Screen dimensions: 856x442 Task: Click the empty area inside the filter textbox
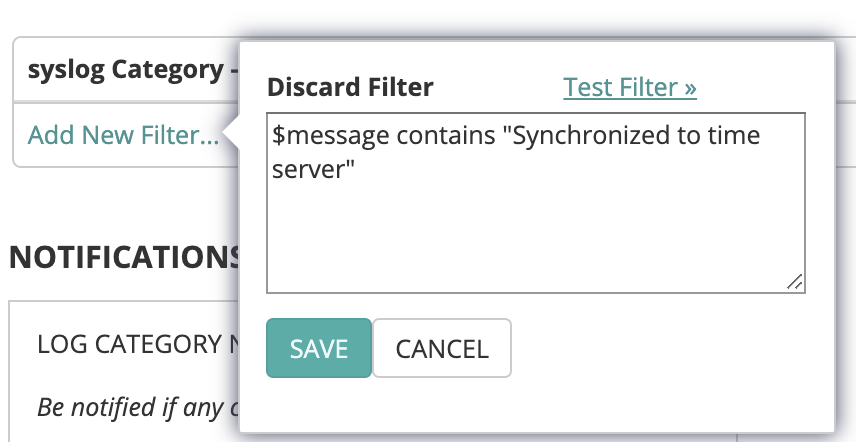(x=535, y=235)
